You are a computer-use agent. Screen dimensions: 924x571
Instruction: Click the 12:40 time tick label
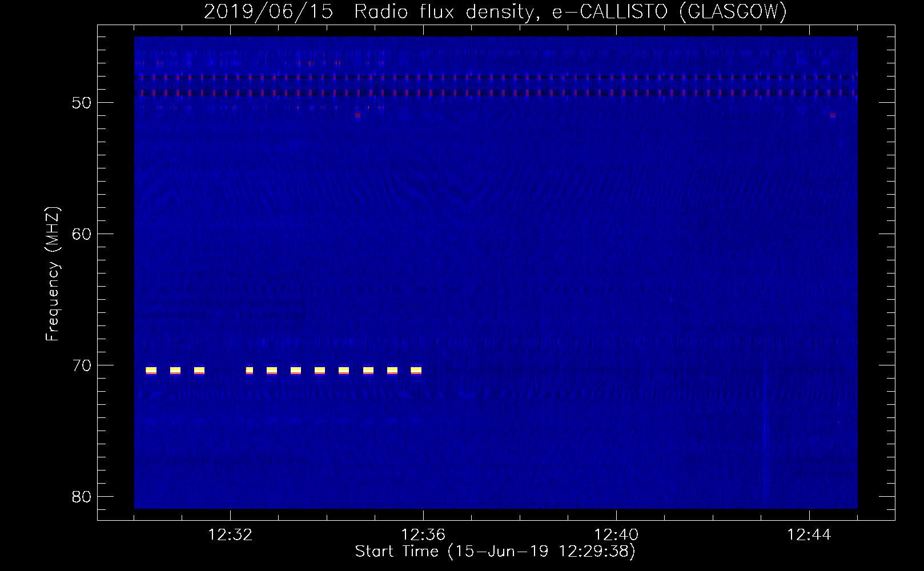(616, 535)
